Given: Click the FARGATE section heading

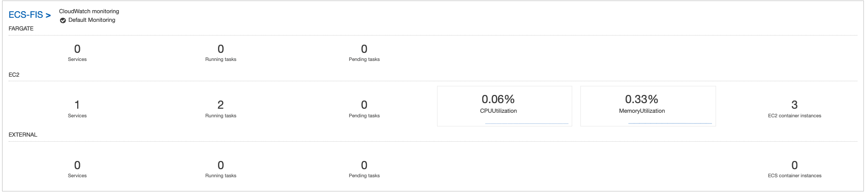Looking at the screenshot, I should (x=21, y=28).
